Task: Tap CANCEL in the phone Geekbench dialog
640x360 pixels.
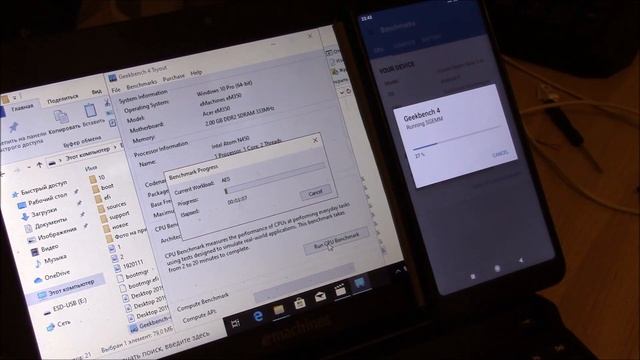Action: (x=500, y=153)
